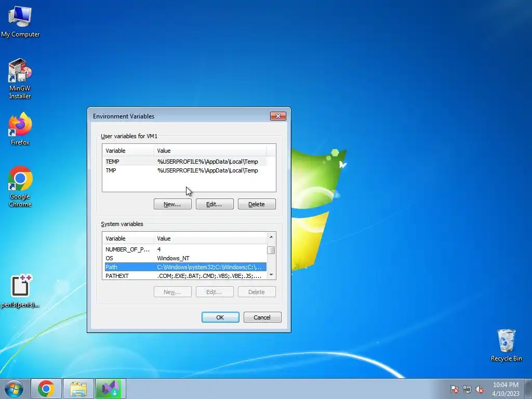532x399 pixels.
Task: Click the Show desktop button
Action: (528, 389)
